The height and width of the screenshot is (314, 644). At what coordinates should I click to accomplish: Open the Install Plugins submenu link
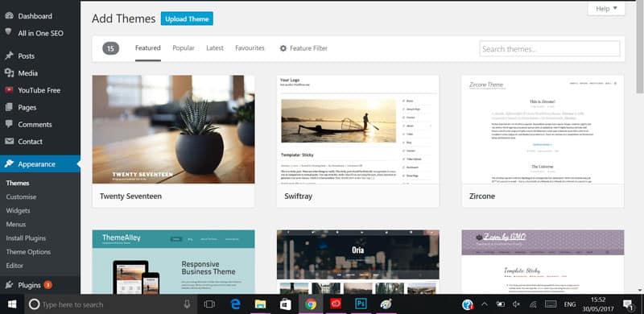(x=26, y=238)
